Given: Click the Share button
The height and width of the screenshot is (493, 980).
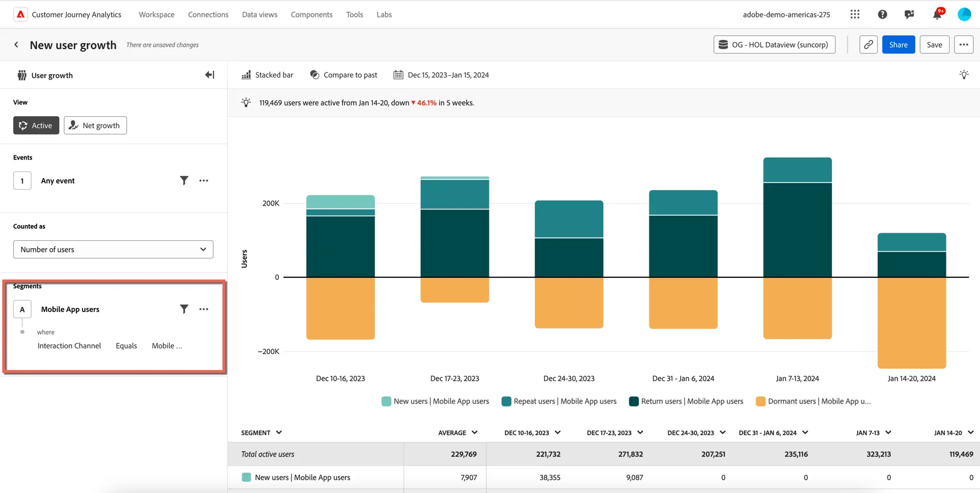Looking at the screenshot, I should tap(898, 44).
